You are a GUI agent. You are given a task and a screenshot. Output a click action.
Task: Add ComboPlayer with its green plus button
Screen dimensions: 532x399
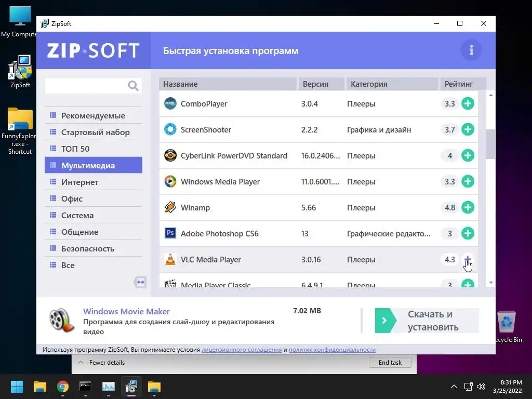(x=468, y=103)
